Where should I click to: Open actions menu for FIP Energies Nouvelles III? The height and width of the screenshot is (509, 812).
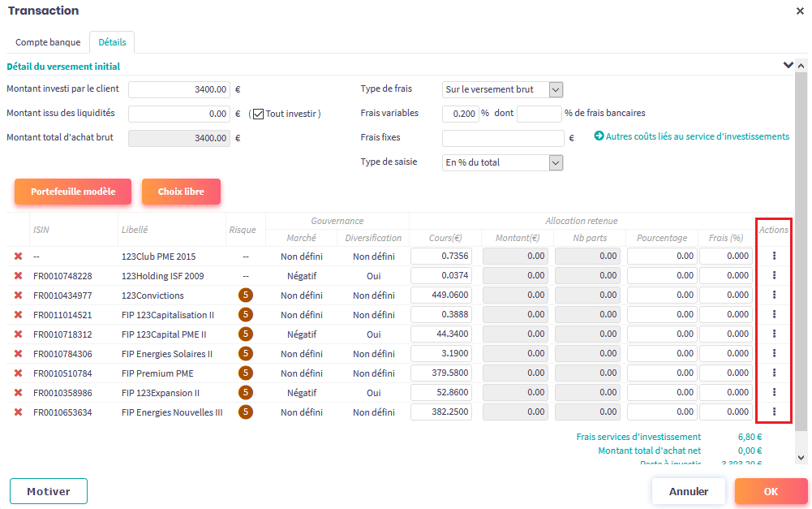point(774,412)
